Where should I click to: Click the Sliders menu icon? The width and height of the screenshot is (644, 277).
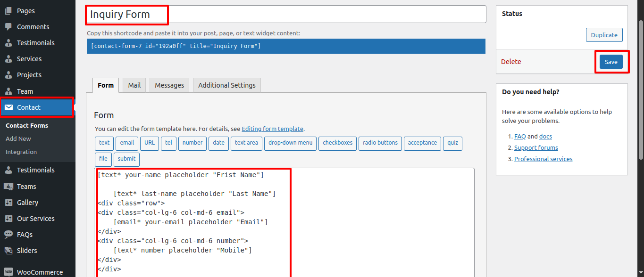point(8,251)
